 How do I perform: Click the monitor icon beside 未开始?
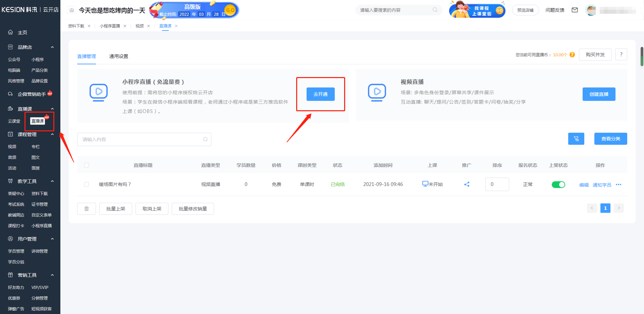tap(425, 184)
